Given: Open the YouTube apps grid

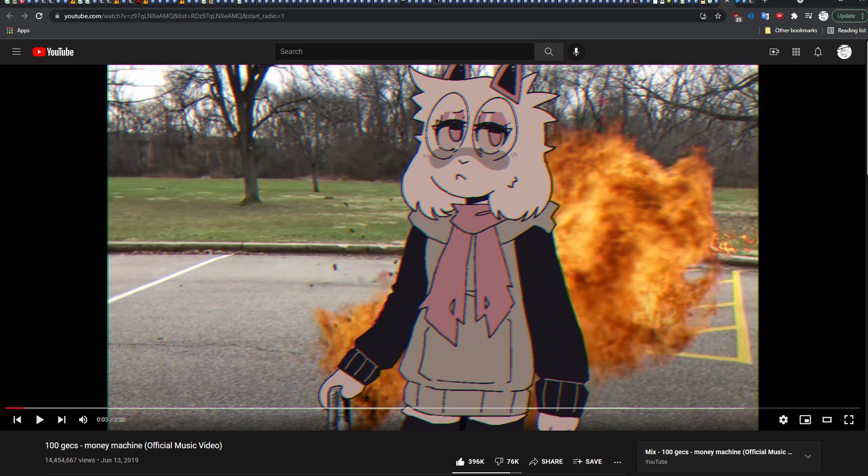Looking at the screenshot, I should pos(796,52).
